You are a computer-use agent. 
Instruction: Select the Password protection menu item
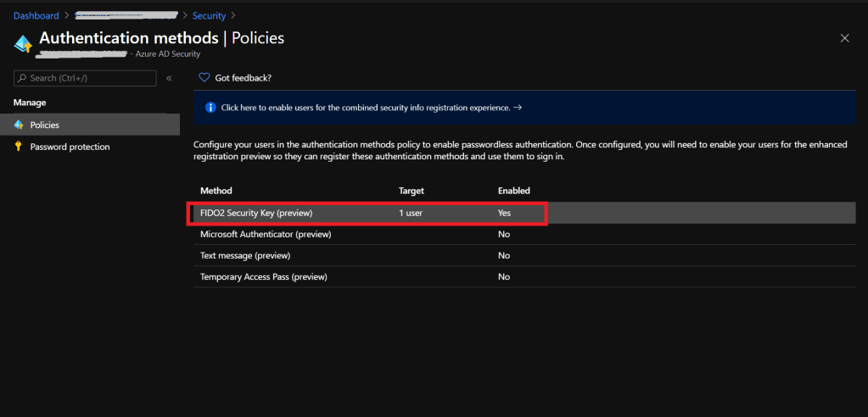click(x=70, y=147)
